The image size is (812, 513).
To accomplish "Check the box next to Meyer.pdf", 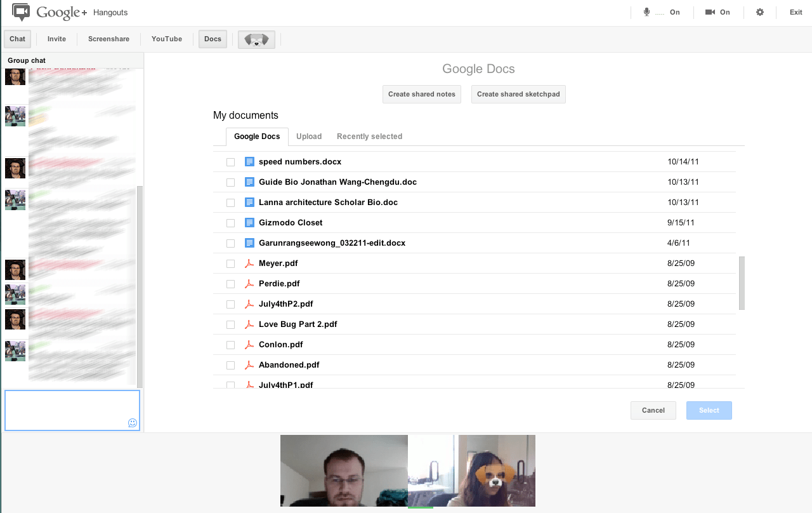I will 230,264.
